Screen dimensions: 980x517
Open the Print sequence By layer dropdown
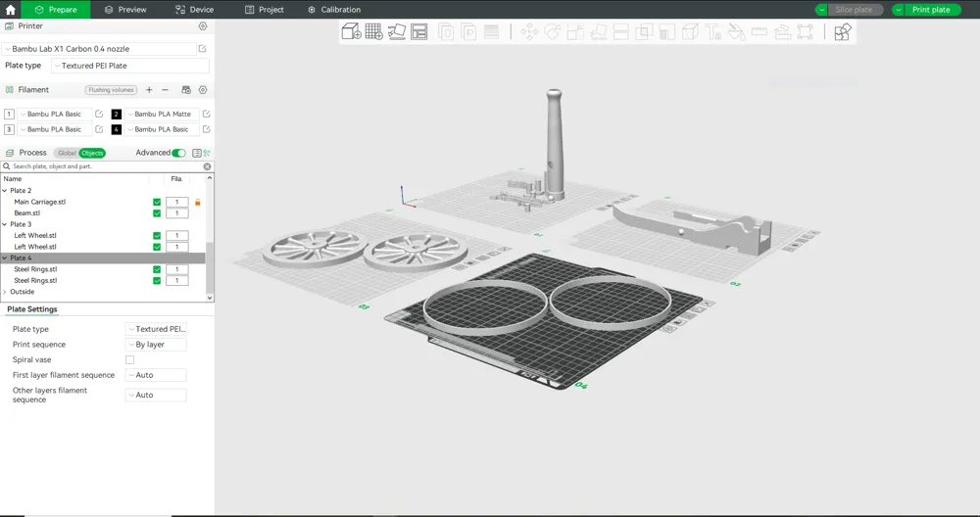[156, 345]
